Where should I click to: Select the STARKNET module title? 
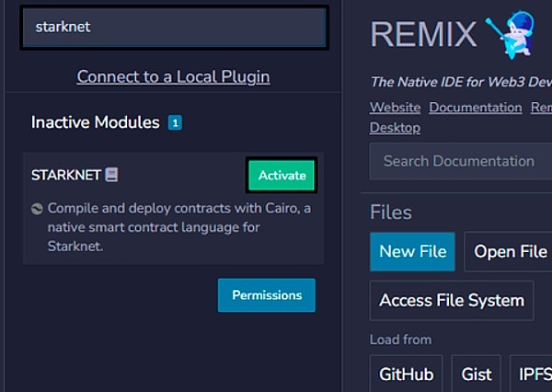coord(65,175)
